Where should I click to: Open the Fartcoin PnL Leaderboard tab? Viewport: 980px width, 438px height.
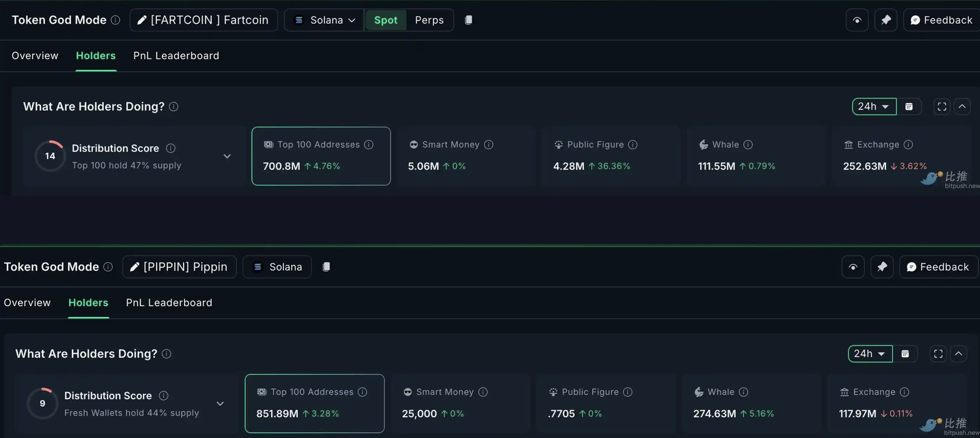pos(176,56)
